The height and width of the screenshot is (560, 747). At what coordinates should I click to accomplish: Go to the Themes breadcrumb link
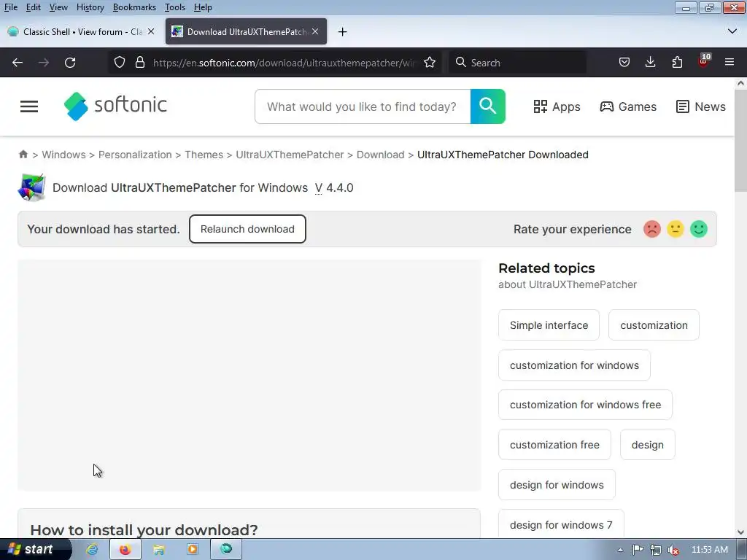click(204, 155)
